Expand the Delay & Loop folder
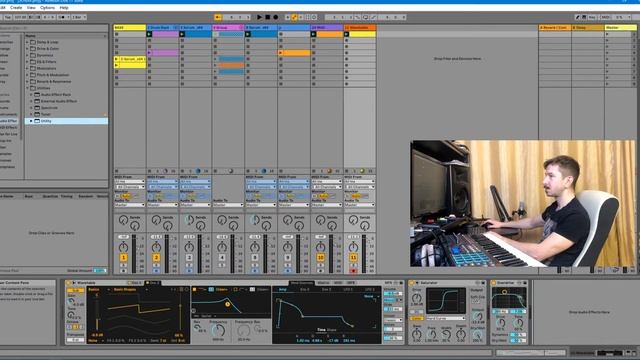This screenshot has width=640, height=360. click(x=27, y=42)
